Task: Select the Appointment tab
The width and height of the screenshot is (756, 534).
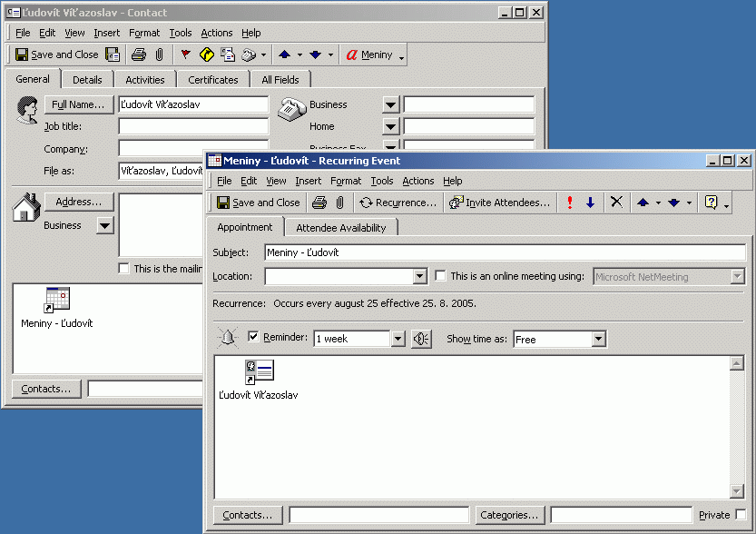Action: pos(244,227)
